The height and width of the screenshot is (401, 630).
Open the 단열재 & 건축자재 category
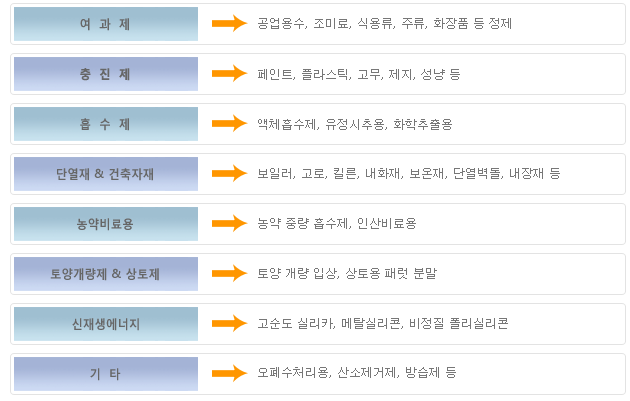click(106, 174)
